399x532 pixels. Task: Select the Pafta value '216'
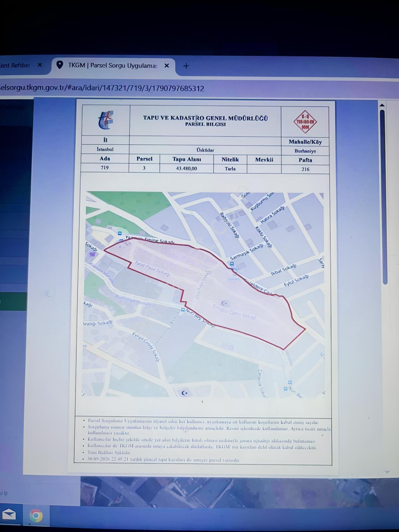(305, 169)
